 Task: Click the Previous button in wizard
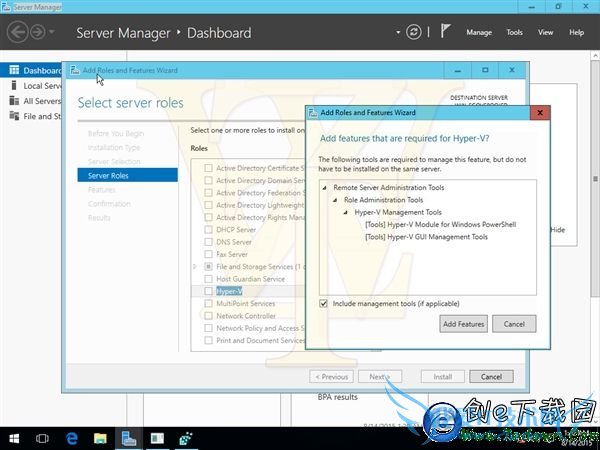coord(331,377)
